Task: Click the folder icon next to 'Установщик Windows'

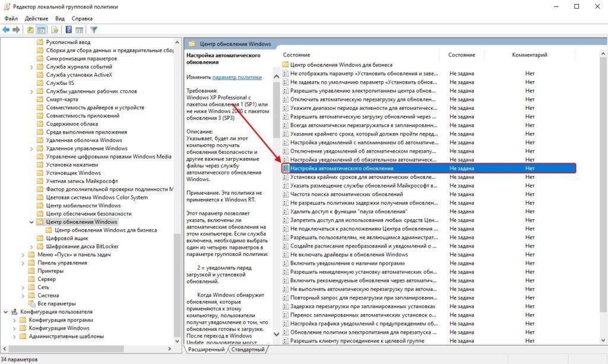Action: [40, 173]
